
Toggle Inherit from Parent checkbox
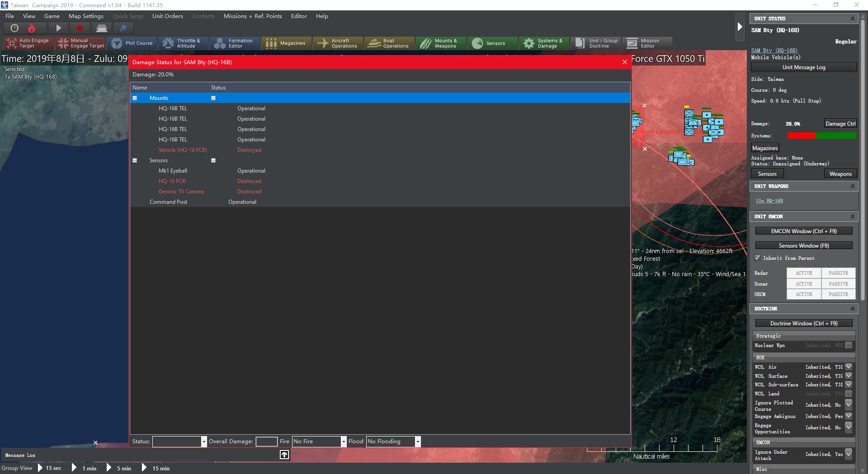[757, 258]
